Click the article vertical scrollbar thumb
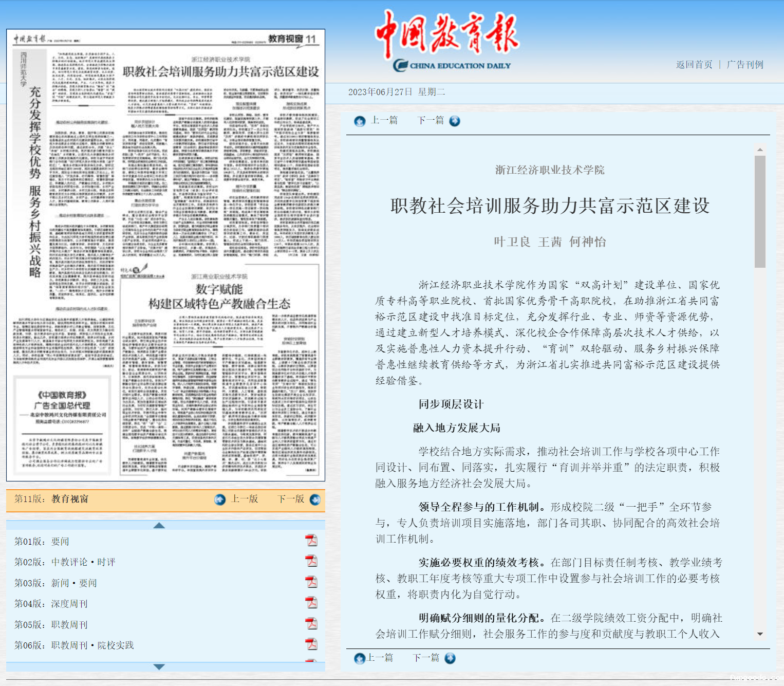 tap(760, 211)
